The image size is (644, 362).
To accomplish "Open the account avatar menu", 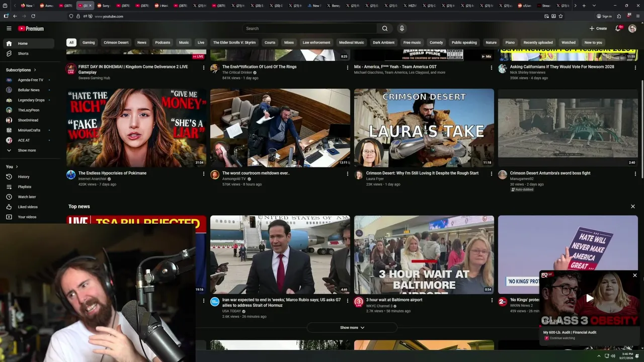I will (x=632, y=29).
